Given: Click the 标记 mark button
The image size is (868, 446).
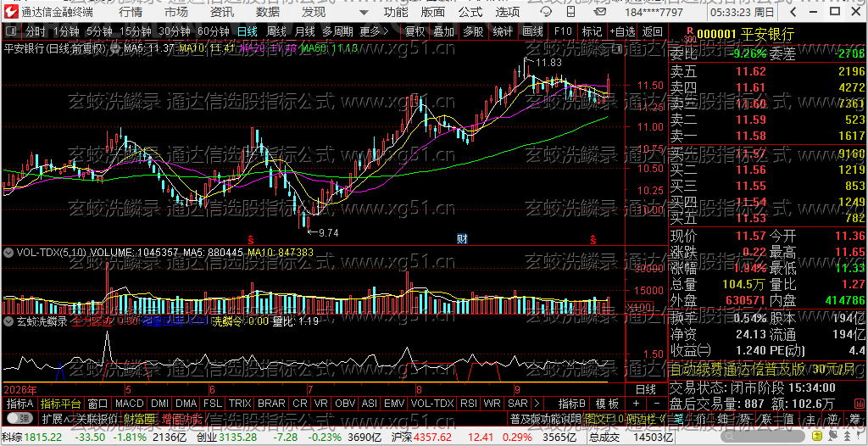Looking at the screenshot, I should click(x=592, y=31).
